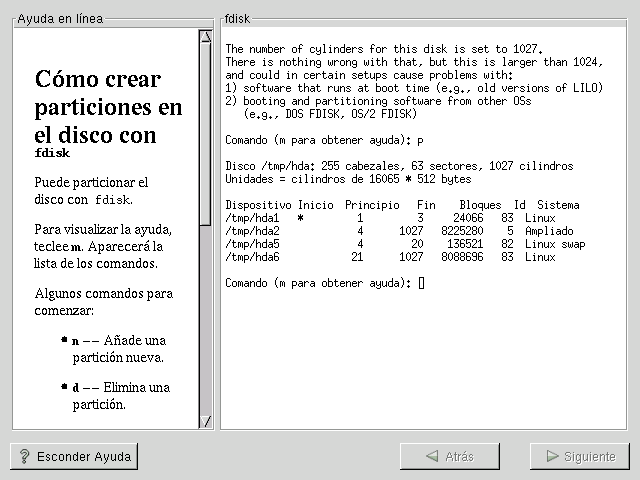This screenshot has width=640, height=480.
Task: Click the right arrow icon beside Siguiente
Action: coord(551,456)
